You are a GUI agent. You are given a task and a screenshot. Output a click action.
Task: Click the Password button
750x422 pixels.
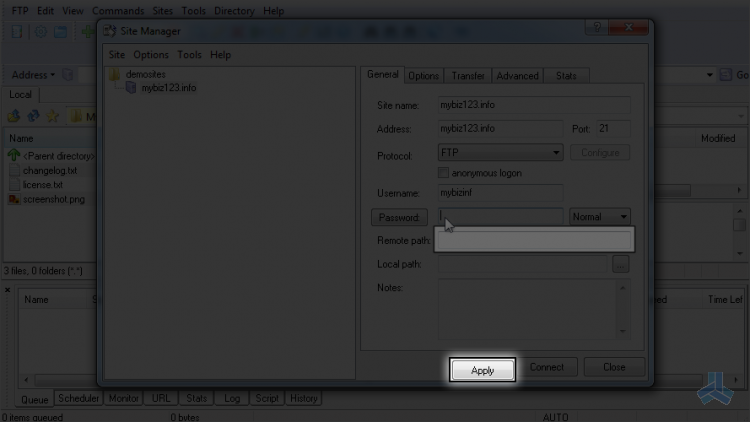[400, 217]
